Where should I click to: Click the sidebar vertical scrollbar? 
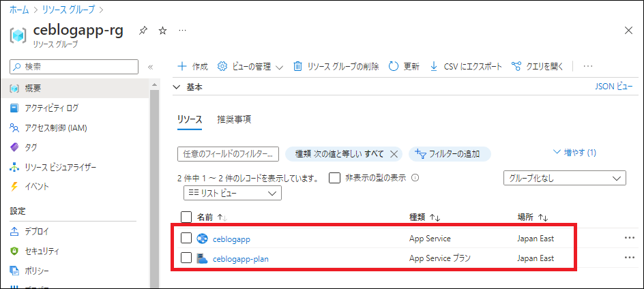pos(154,189)
